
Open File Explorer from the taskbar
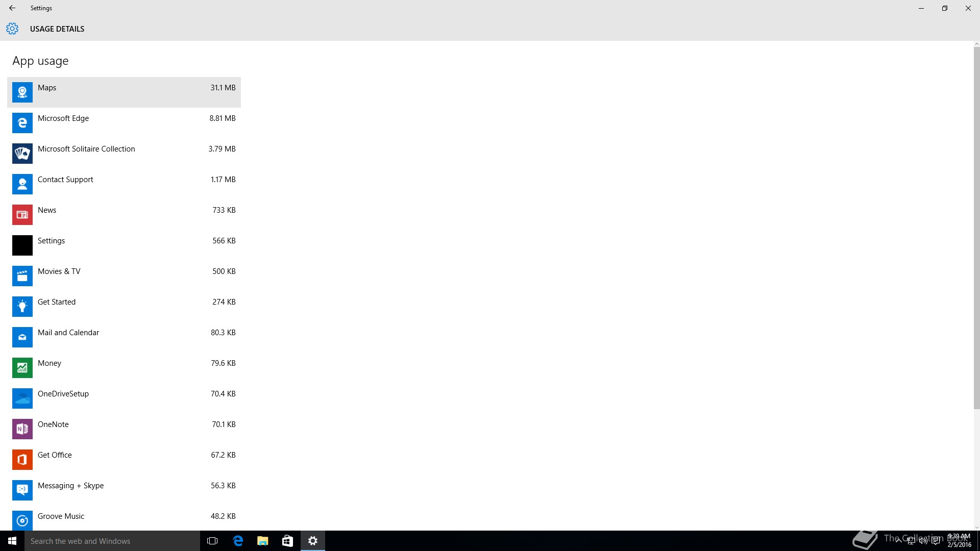tap(263, 541)
